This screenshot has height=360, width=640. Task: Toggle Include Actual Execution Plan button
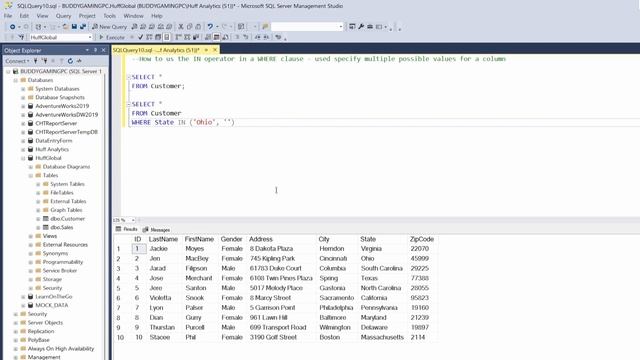(x=178, y=37)
